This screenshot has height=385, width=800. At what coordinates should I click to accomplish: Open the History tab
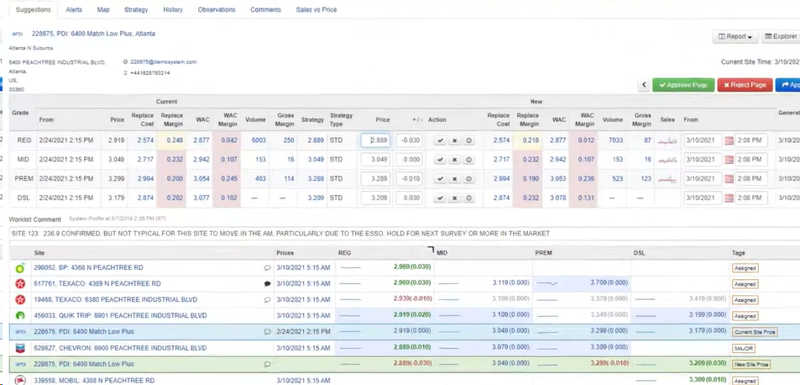[x=173, y=10]
